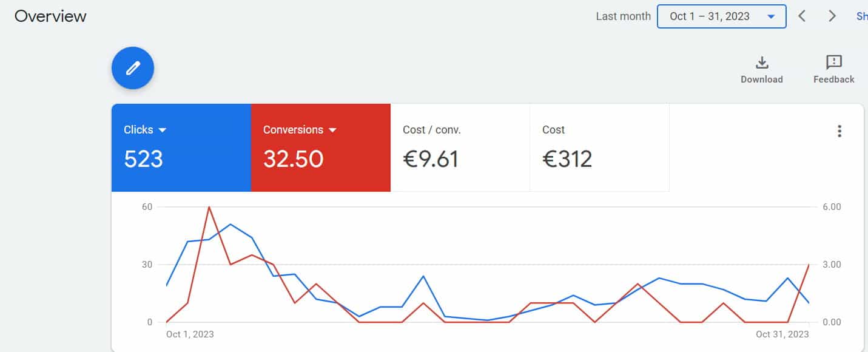Click the 523 clicks total value
Viewport: 868px width, 352px height.
tap(144, 159)
